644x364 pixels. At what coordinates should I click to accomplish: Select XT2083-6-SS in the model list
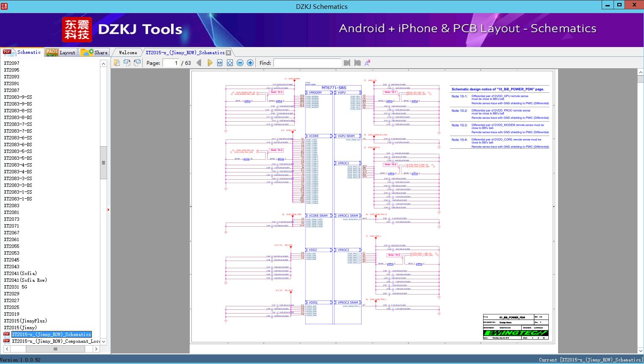click(18, 138)
